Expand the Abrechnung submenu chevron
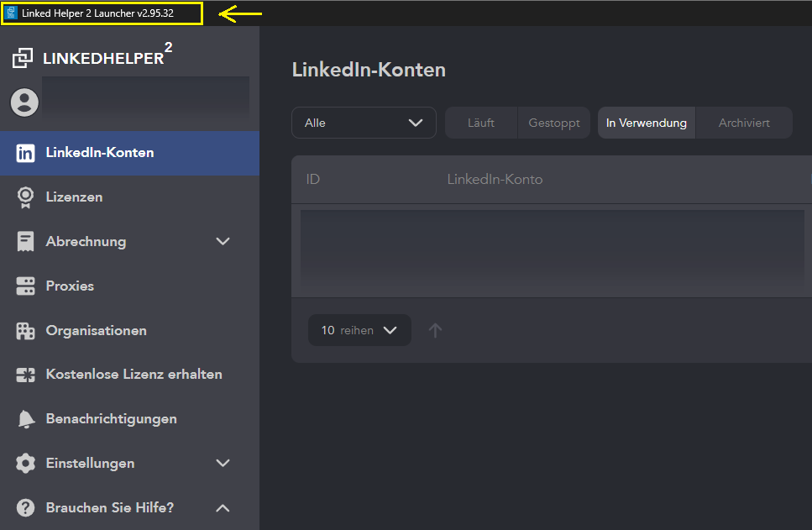812x530 pixels. 223,242
